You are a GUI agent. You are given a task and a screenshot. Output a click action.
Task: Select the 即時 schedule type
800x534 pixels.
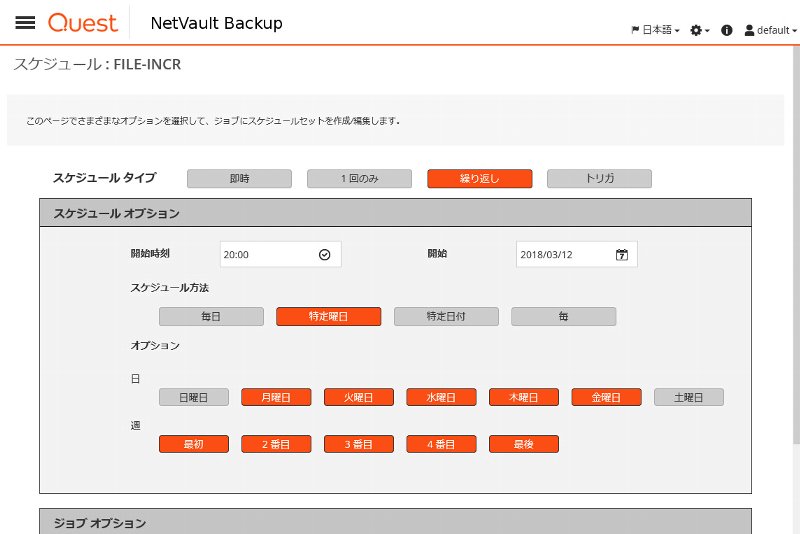(239, 179)
